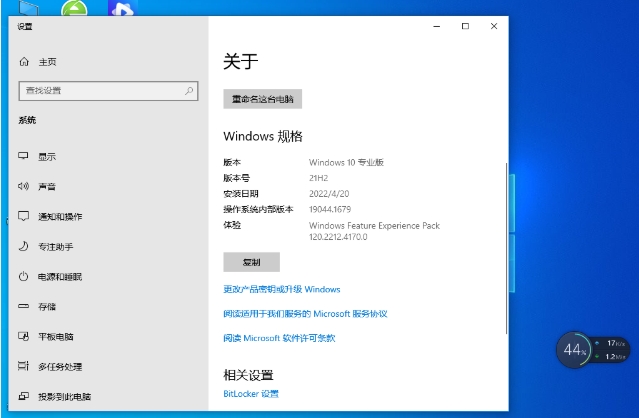Open the 更改产品密钥或升级 Windows link
The image size is (639, 418).
click(x=281, y=289)
